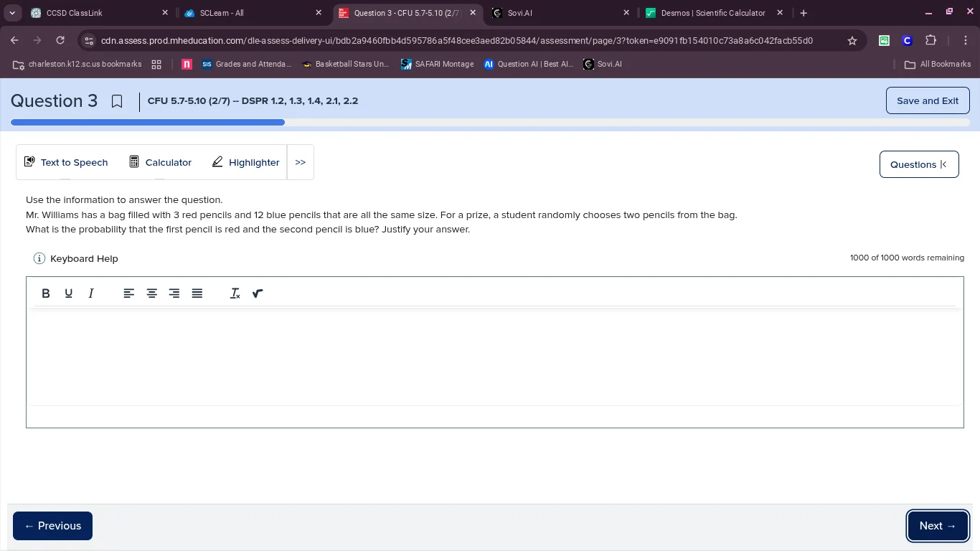Viewport: 980px width, 551px height.
Task: Turn on Text to Speech
Action: coord(66,162)
